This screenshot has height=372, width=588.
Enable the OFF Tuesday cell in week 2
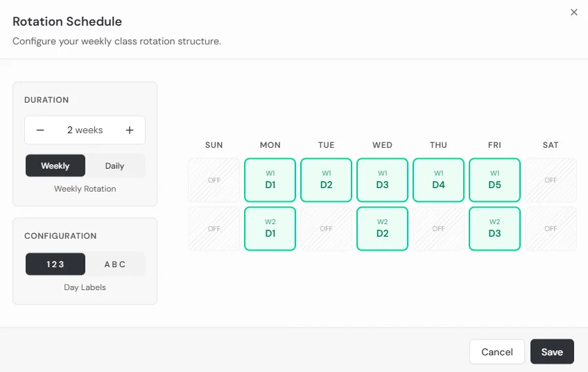click(x=326, y=228)
